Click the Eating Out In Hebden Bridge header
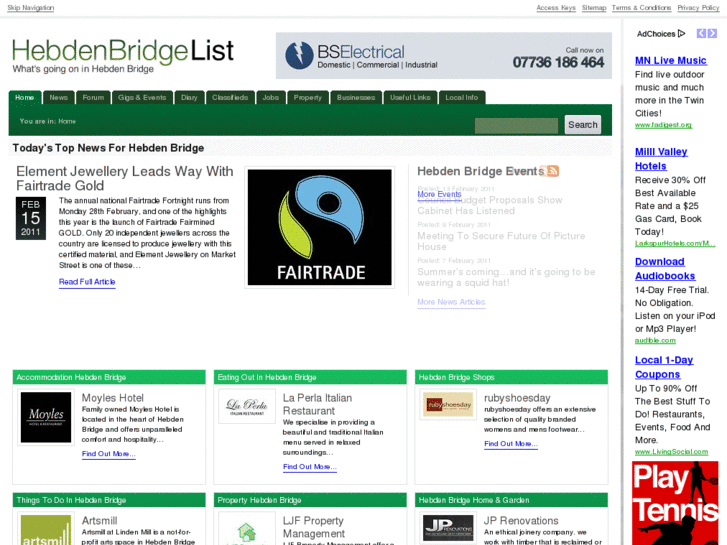Screen dimensions: 727x545 coord(310,377)
